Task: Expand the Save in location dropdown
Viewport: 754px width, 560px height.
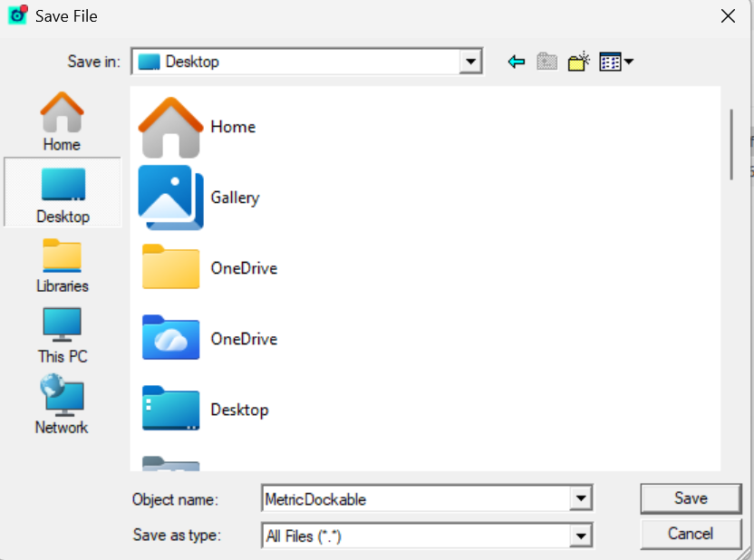Action: [x=469, y=63]
